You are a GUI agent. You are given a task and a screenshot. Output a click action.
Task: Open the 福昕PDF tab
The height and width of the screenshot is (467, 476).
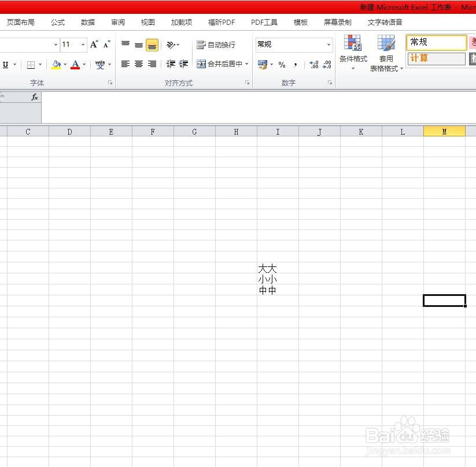tap(222, 22)
